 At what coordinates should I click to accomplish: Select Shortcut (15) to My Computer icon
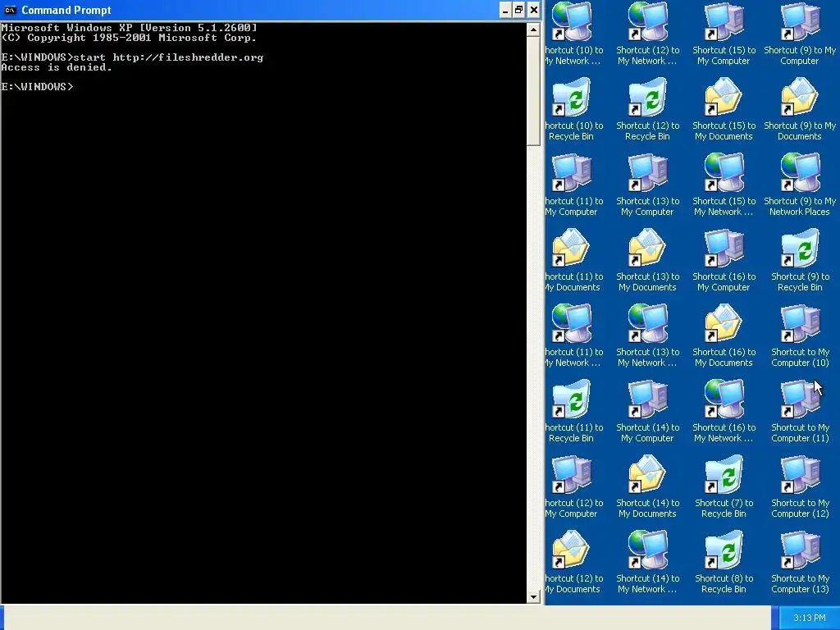pos(724,21)
